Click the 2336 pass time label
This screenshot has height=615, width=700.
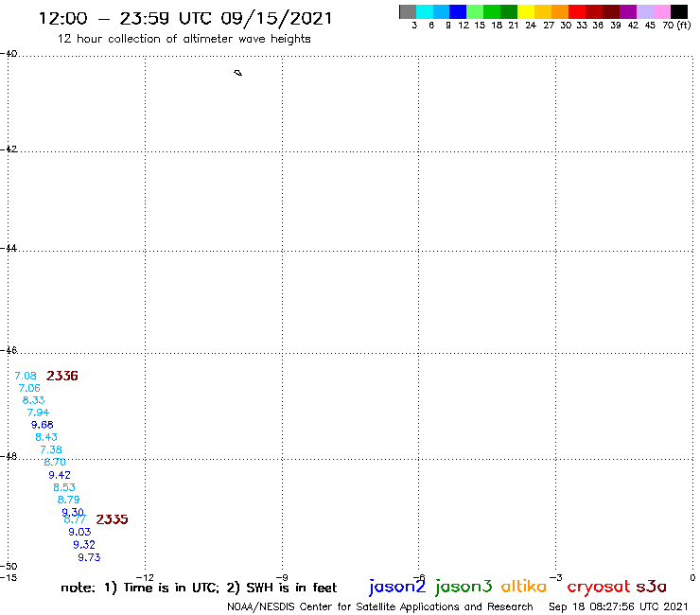click(x=62, y=376)
